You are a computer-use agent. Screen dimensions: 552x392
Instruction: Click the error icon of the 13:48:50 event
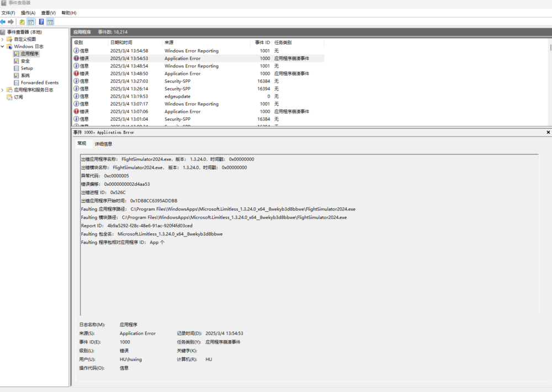point(76,73)
